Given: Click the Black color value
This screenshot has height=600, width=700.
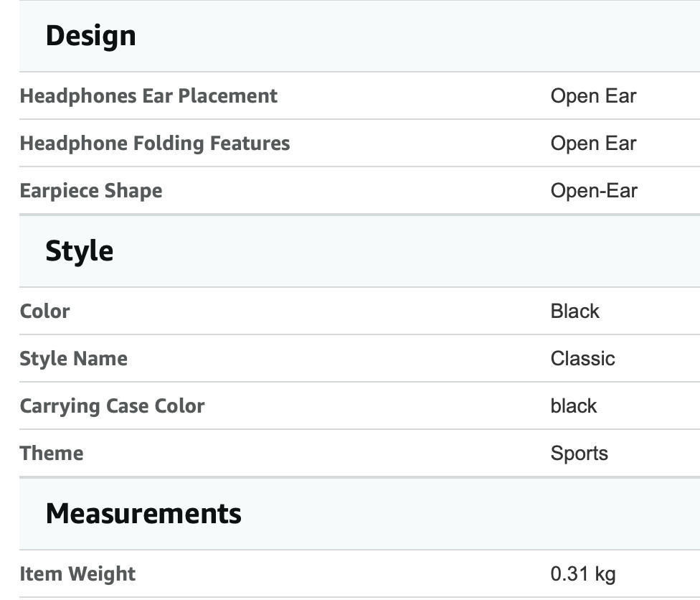Looking at the screenshot, I should [x=575, y=311].
